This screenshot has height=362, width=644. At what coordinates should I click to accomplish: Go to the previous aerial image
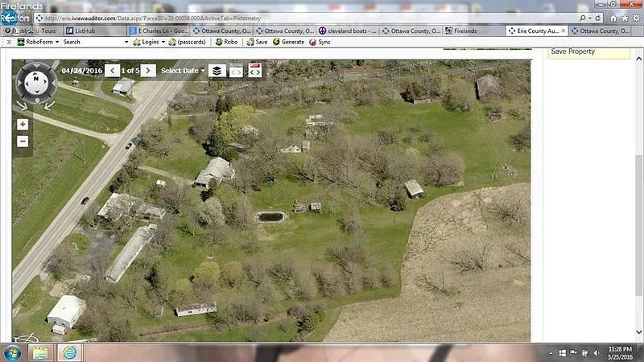[114, 71]
